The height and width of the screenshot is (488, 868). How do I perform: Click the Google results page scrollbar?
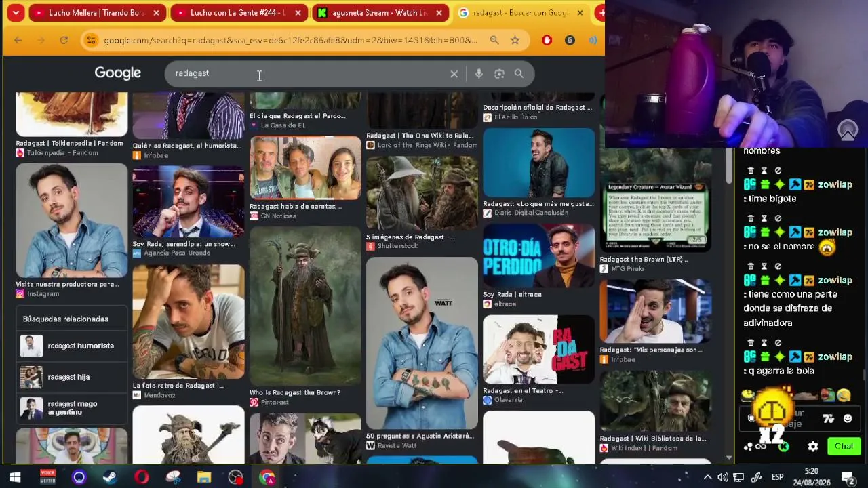[730, 167]
